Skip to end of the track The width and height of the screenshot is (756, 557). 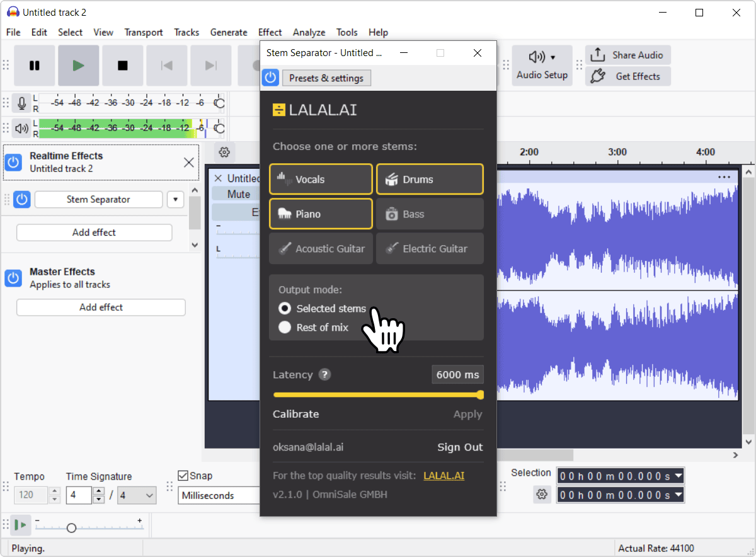211,66
